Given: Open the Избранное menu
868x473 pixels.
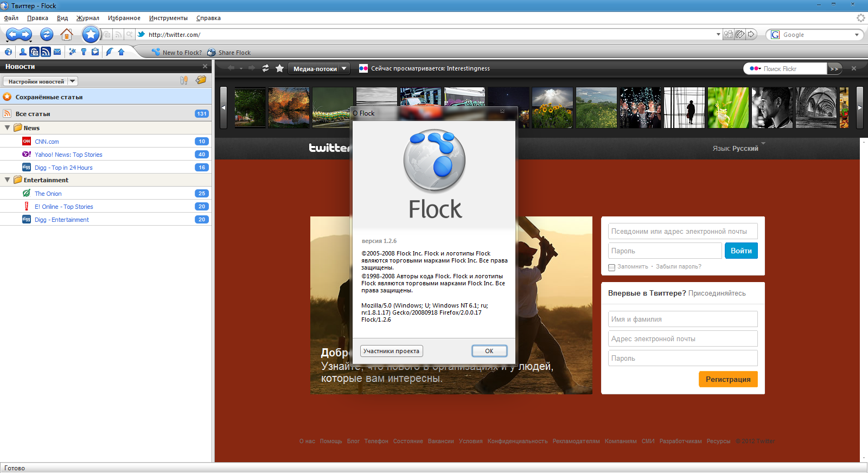Looking at the screenshot, I should pyautogui.click(x=124, y=18).
